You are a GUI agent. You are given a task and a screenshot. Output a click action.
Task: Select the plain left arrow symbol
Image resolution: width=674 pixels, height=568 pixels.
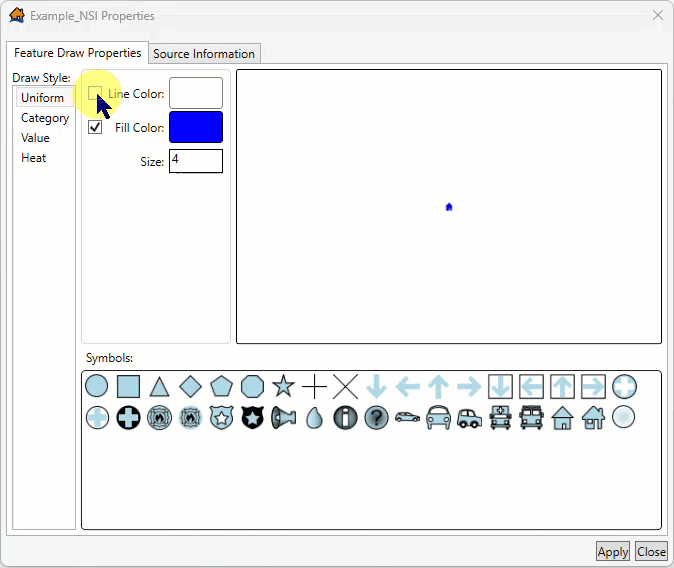click(x=407, y=387)
